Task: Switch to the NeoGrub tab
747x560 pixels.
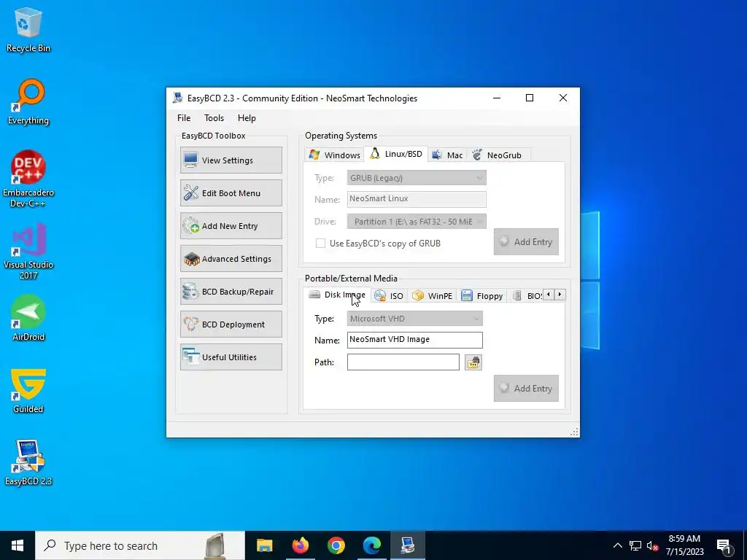Action: tap(497, 155)
